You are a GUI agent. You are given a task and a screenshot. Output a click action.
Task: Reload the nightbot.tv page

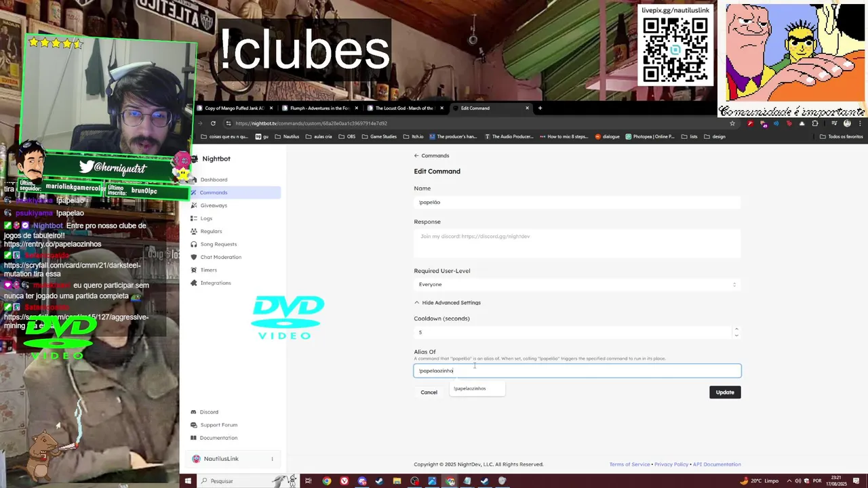(x=213, y=123)
